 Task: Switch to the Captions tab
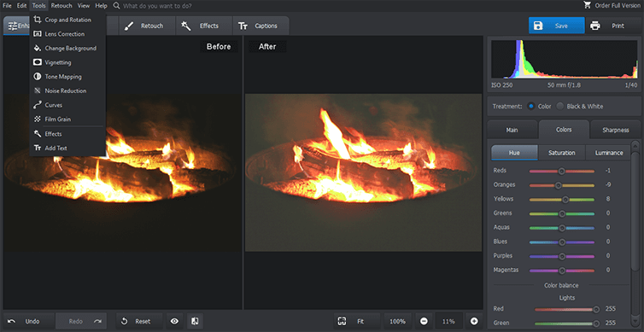(261, 26)
